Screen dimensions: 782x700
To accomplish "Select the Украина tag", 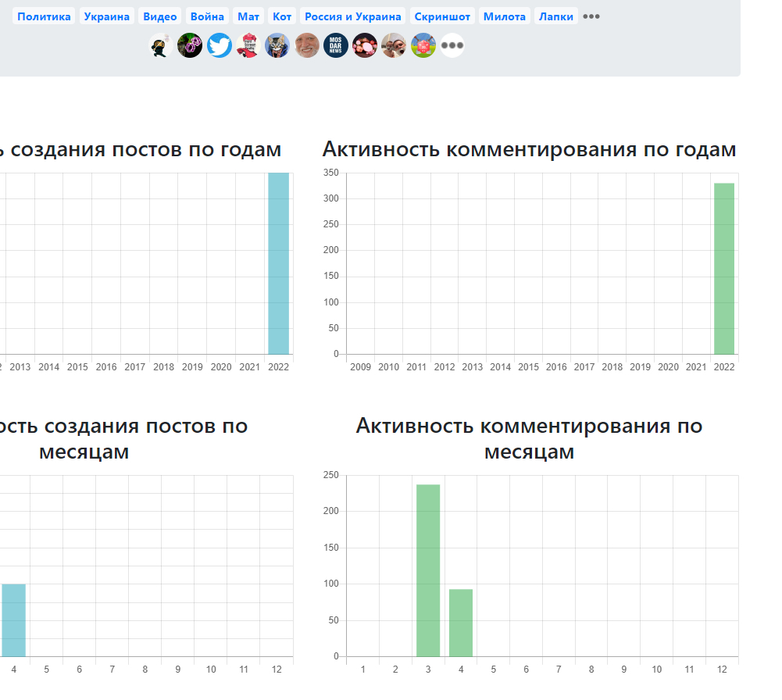I will tap(107, 16).
